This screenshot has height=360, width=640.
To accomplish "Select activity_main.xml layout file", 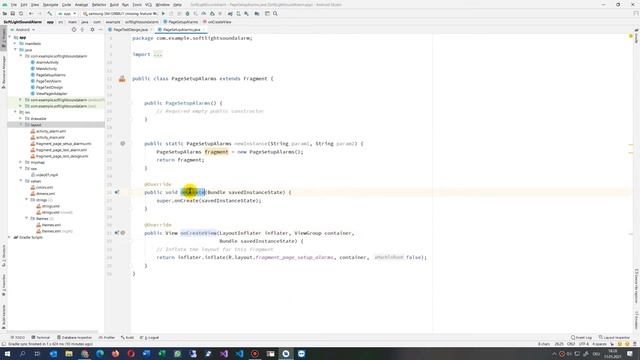I will [50, 138].
